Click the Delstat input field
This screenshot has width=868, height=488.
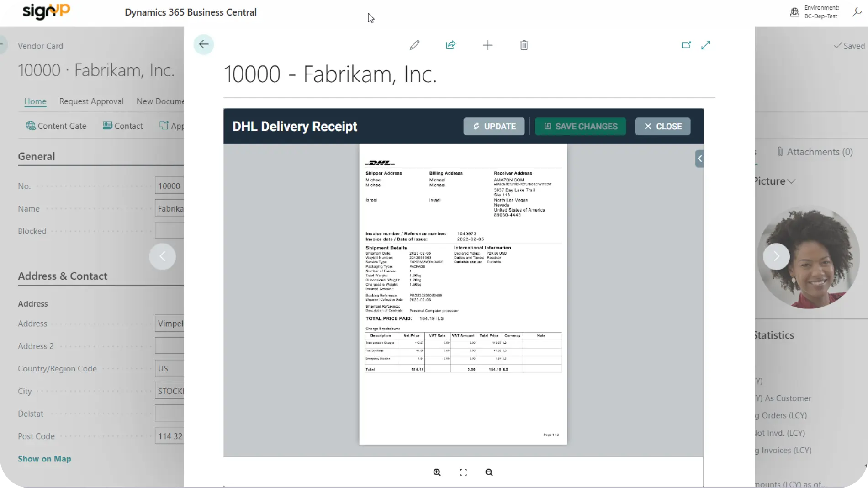tap(169, 413)
